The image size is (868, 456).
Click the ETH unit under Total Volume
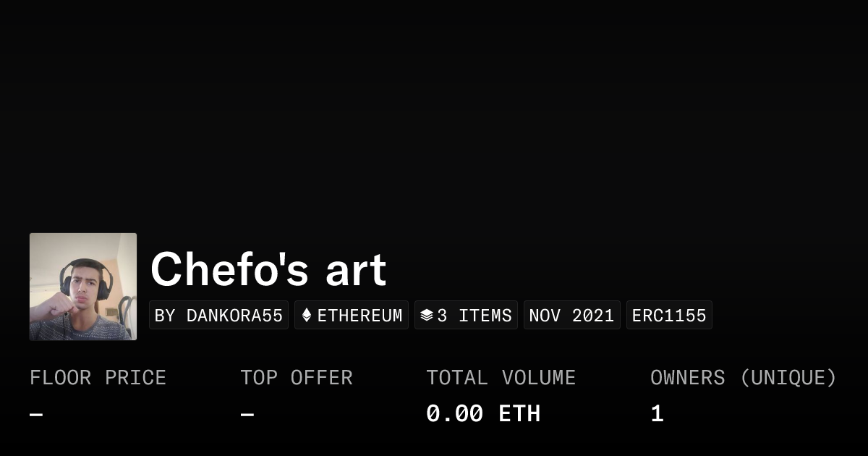point(519,414)
